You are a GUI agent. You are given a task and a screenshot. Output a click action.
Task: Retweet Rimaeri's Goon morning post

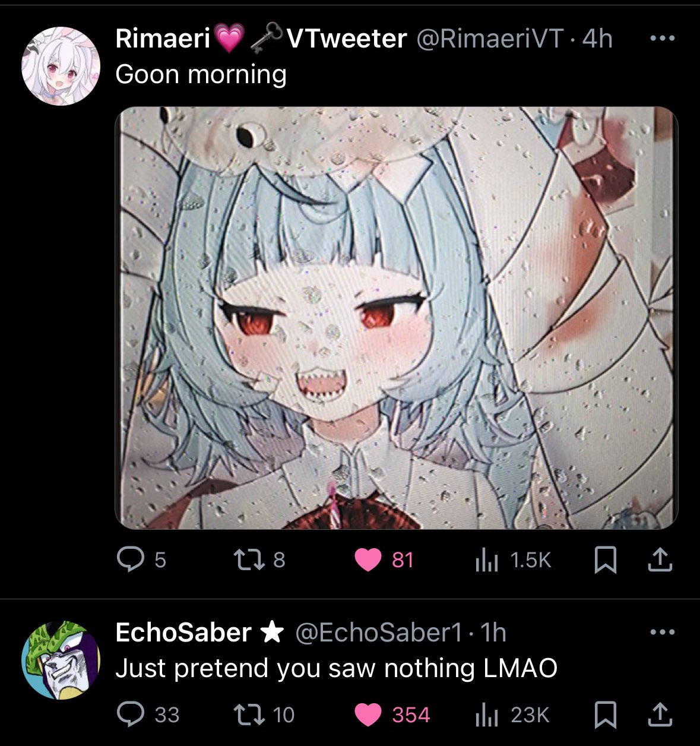pos(258,559)
